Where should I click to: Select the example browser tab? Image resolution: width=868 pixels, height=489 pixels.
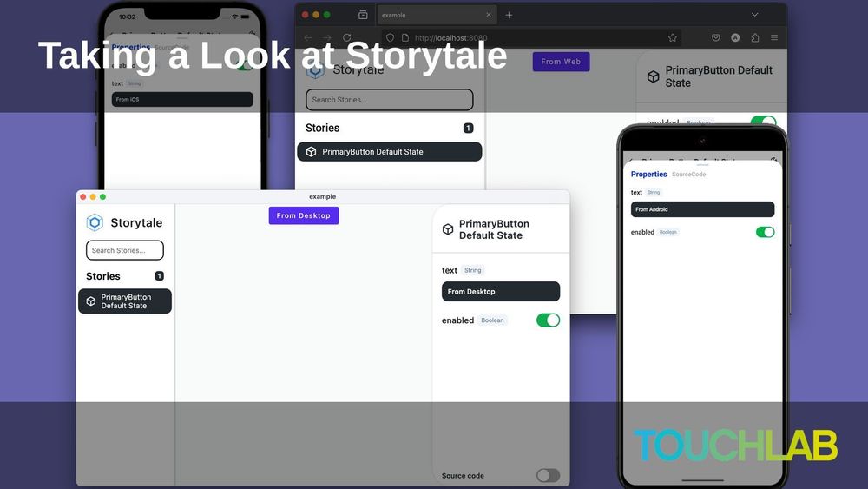coord(437,15)
